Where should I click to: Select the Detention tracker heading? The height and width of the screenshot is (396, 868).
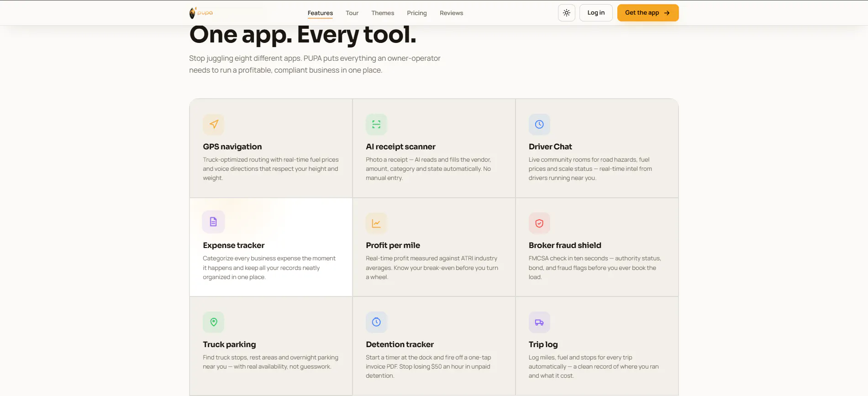click(x=400, y=344)
